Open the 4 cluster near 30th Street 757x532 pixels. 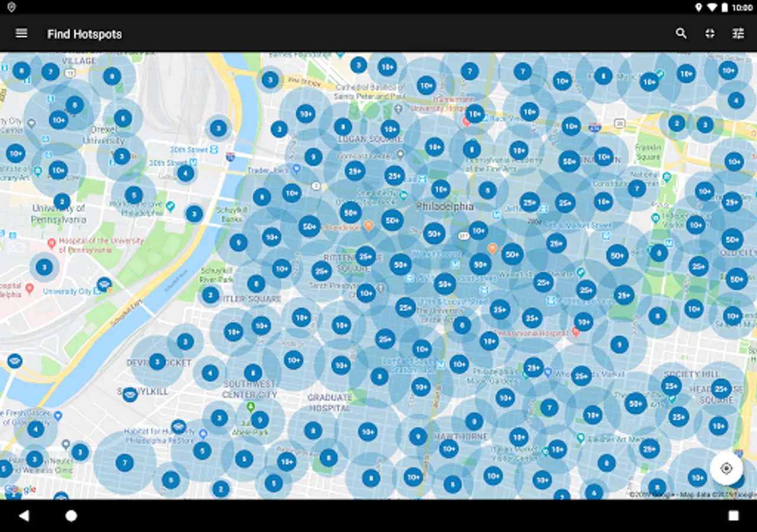pos(186,173)
